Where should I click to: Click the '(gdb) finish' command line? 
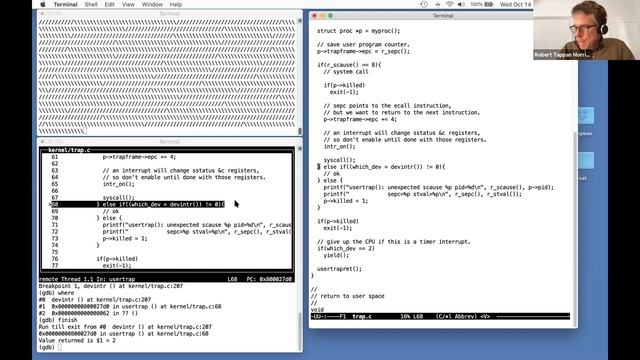pyautogui.click(x=58, y=320)
